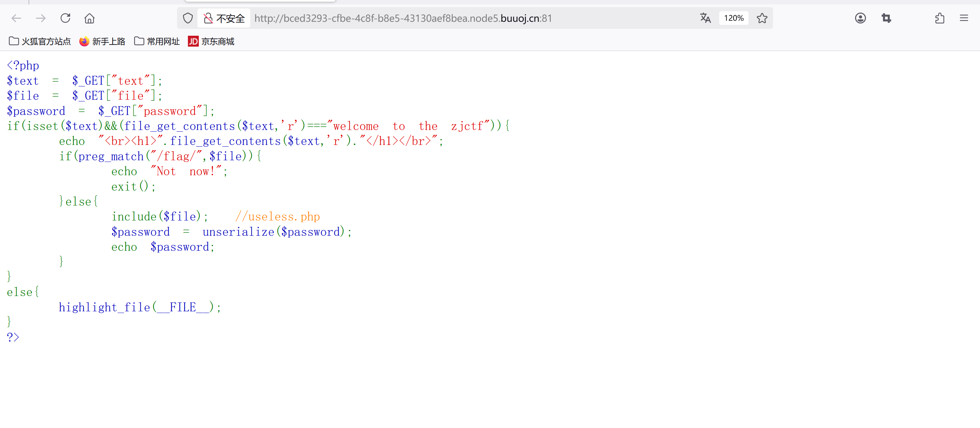Open the hamburger application menu

964,18
